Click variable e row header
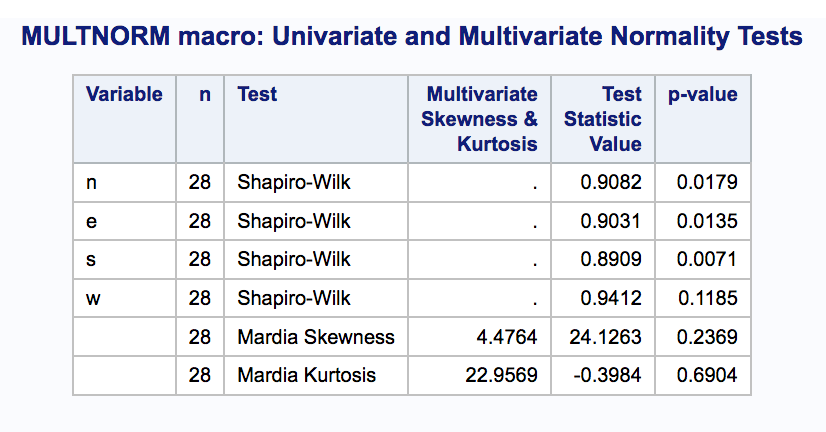826x432 pixels. tap(91, 220)
